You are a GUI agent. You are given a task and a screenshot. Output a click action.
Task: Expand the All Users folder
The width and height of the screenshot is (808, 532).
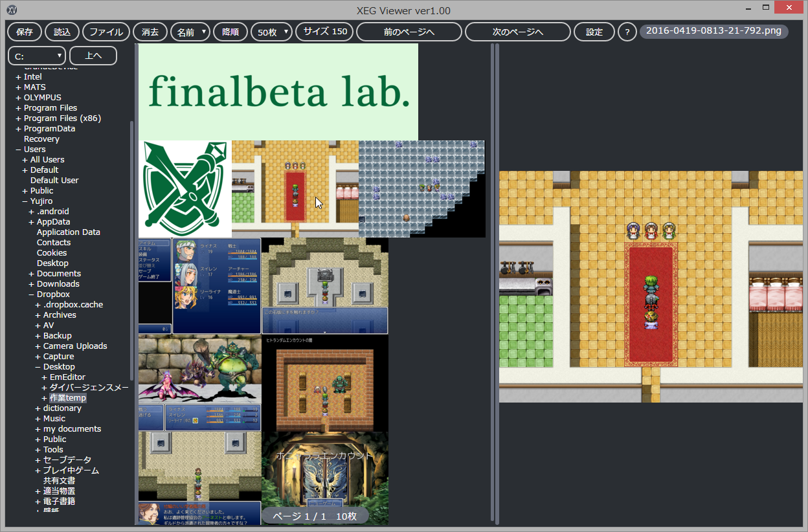(25, 160)
